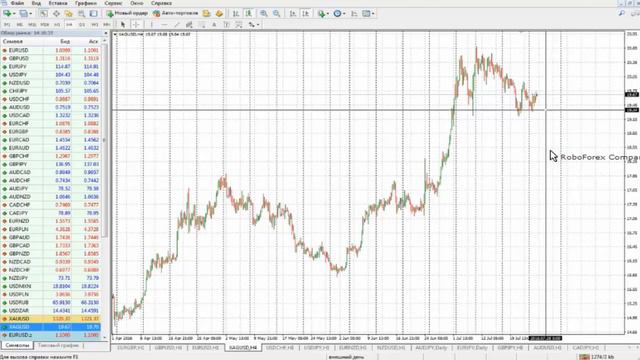Switch timeframe to M1
The image size is (640, 360).
[7, 24]
